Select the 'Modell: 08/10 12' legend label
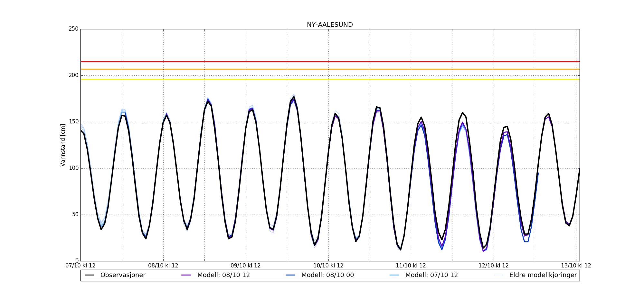Image resolution: width=644 pixels, height=290 pixels. (223, 275)
